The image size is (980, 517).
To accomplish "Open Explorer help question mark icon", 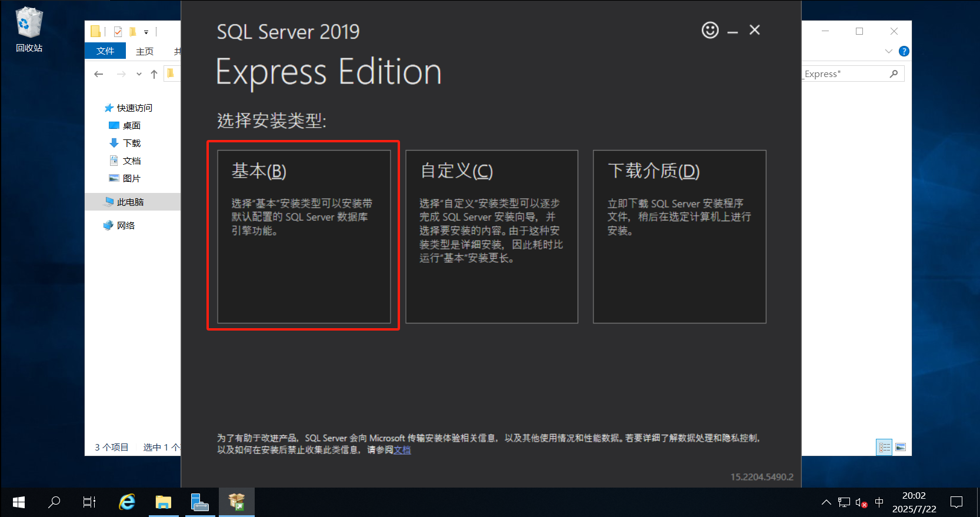I will (x=904, y=51).
